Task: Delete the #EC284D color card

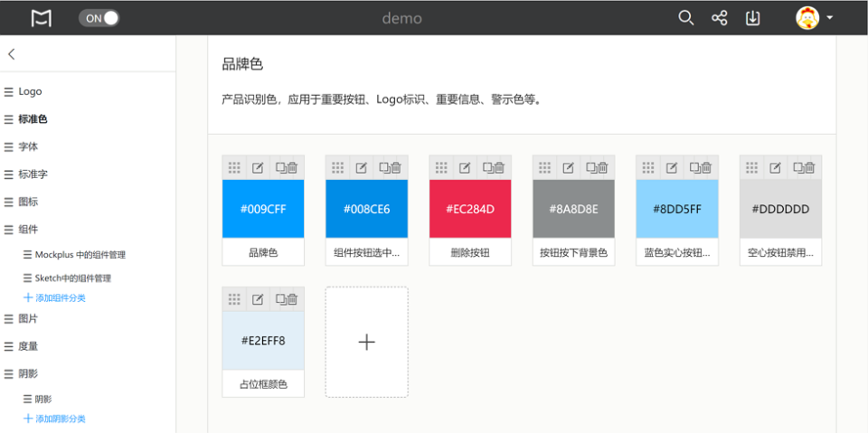Action: tap(499, 167)
